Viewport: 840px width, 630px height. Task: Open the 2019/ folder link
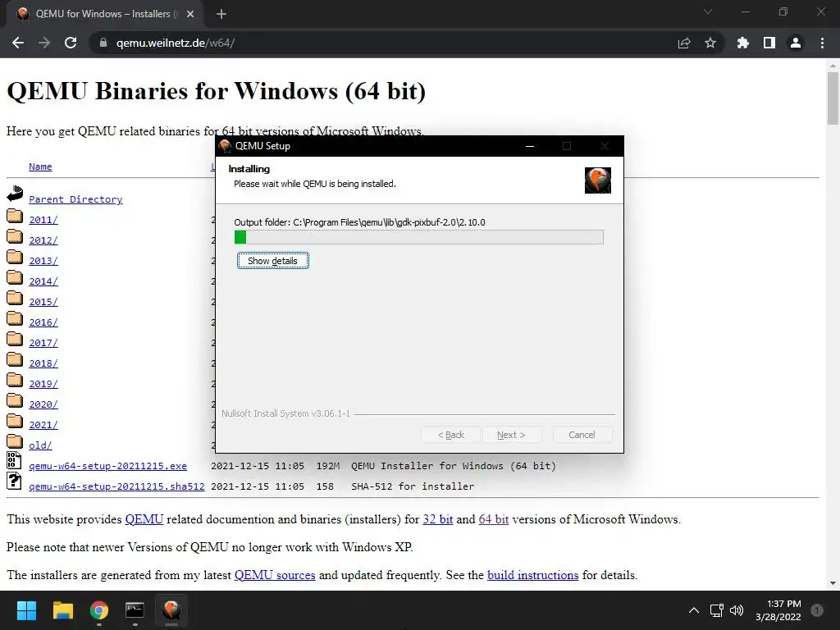click(x=43, y=384)
